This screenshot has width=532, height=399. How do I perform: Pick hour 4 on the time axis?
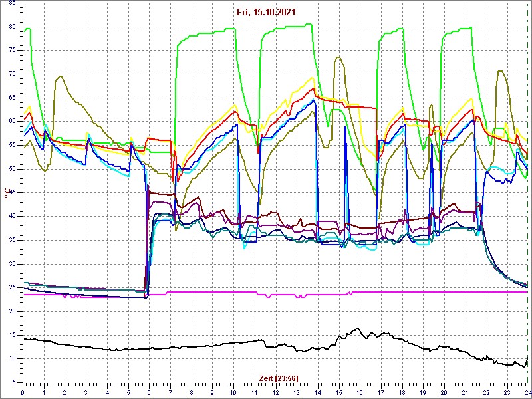coord(107,392)
